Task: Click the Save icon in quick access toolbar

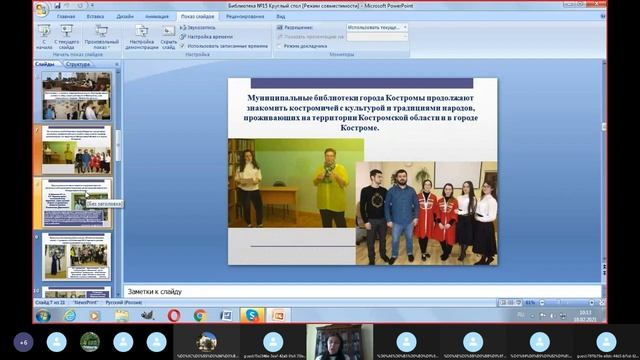Action: tap(58, 6)
